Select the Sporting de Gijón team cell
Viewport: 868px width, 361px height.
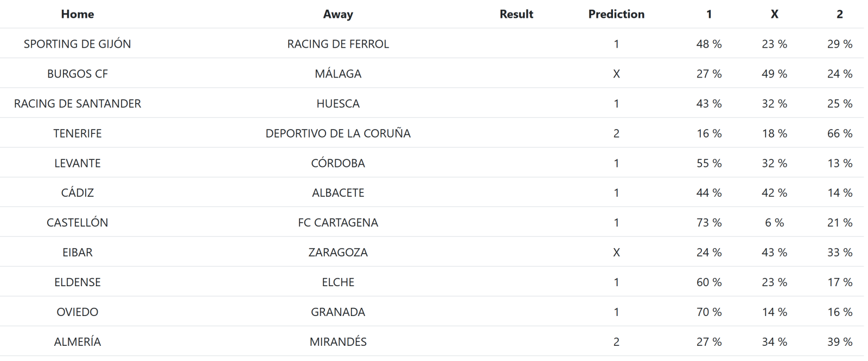[77, 44]
